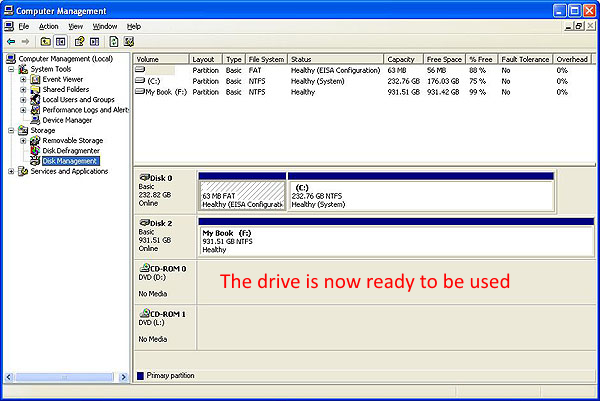Click the Event Viewer icon
Image resolution: width=600 pixels, height=401 pixels.
(35, 79)
